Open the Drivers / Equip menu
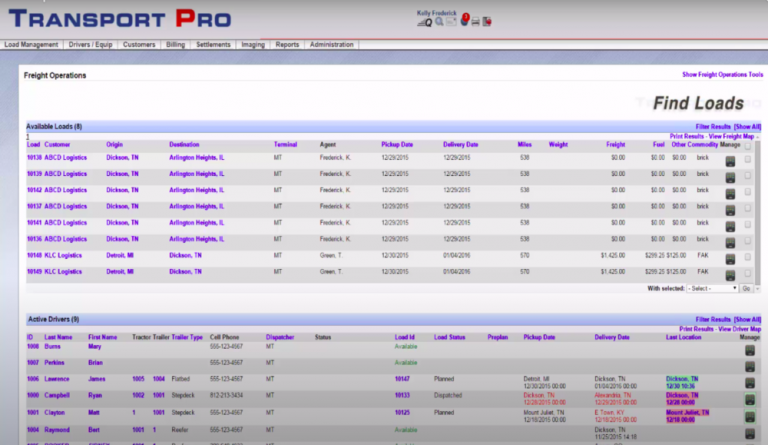 (x=92, y=45)
